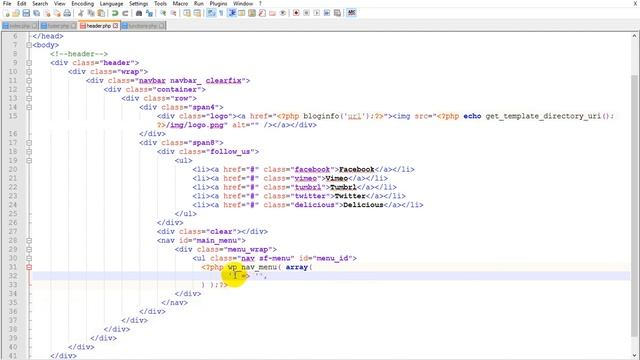This screenshot has width=640, height=360.
Task: Click the Save All toolbar icon
Action: coord(36,13)
